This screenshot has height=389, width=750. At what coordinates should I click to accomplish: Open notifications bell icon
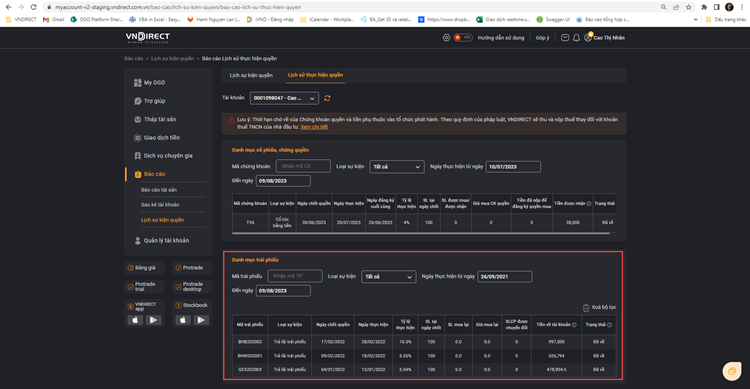click(x=576, y=38)
